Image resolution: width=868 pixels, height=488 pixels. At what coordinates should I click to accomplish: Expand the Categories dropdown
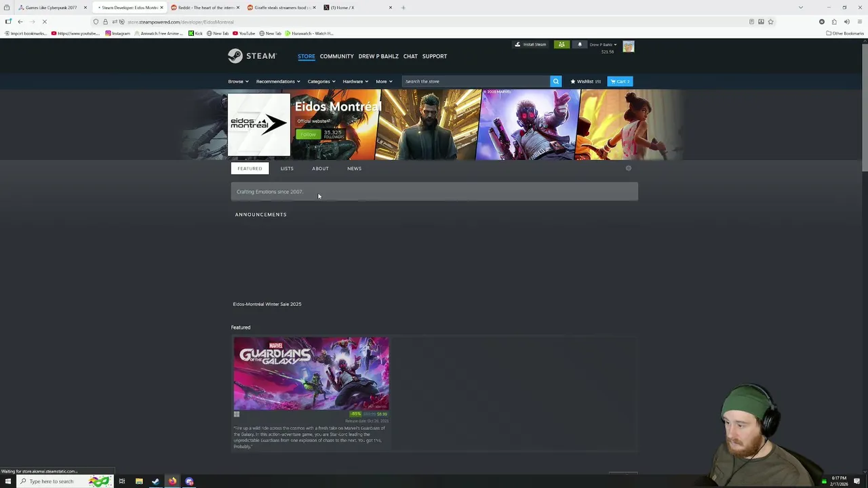[321, 81]
